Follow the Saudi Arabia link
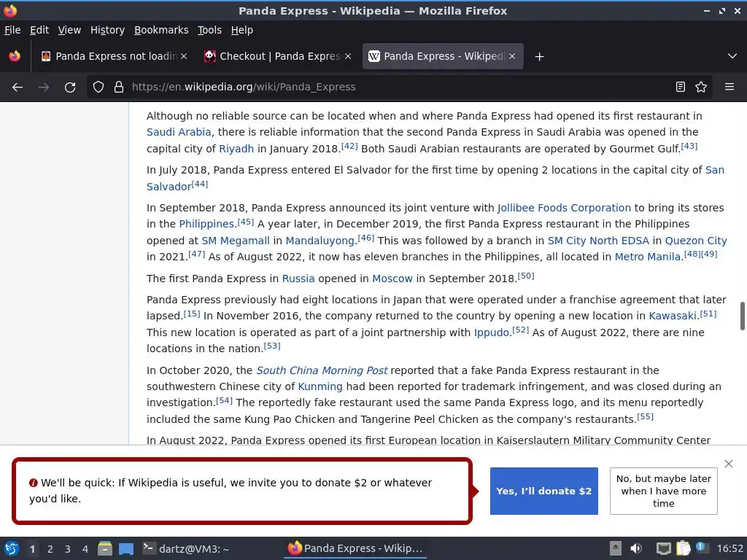The width and height of the screenshot is (747, 560). (179, 132)
